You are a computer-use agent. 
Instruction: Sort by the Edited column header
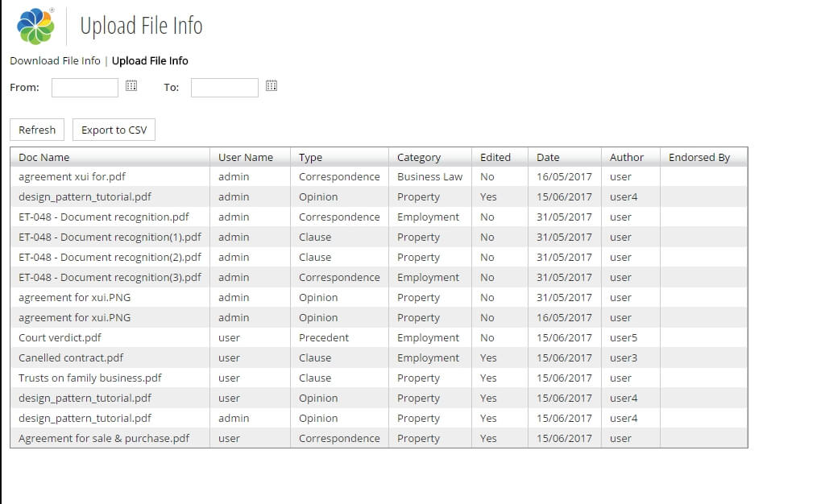(x=500, y=157)
